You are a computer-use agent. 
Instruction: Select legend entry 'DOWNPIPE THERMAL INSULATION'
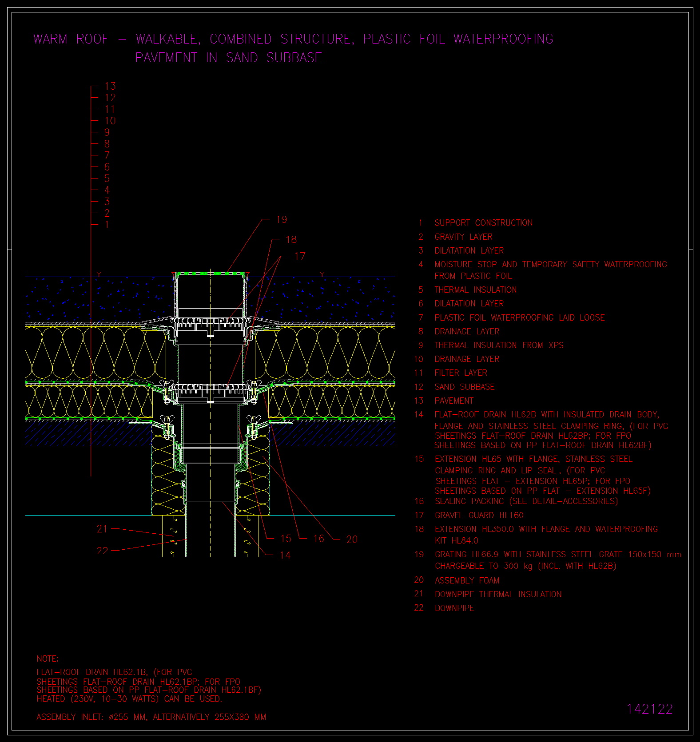(498, 595)
